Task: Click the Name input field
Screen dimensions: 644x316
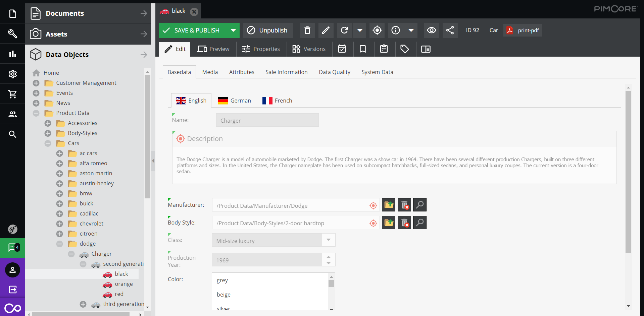Action: [267, 120]
